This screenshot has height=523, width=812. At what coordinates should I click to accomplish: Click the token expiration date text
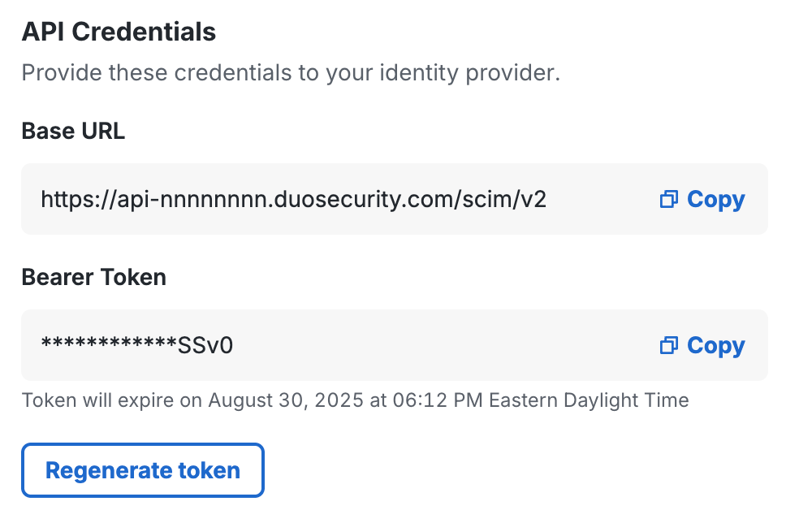tap(355, 400)
